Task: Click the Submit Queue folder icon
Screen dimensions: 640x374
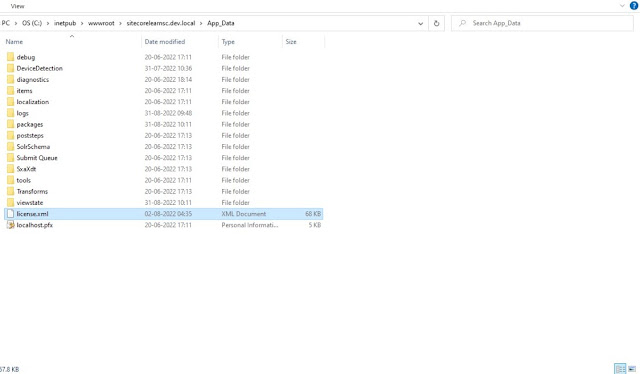Action: point(11,158)
